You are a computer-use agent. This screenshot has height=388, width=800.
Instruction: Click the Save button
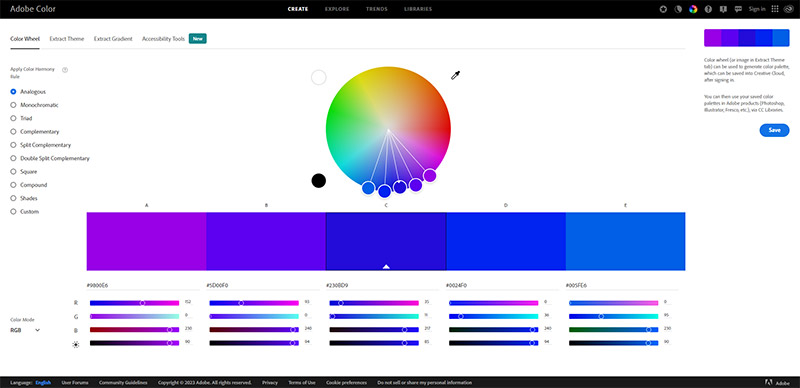click(774, 130)
